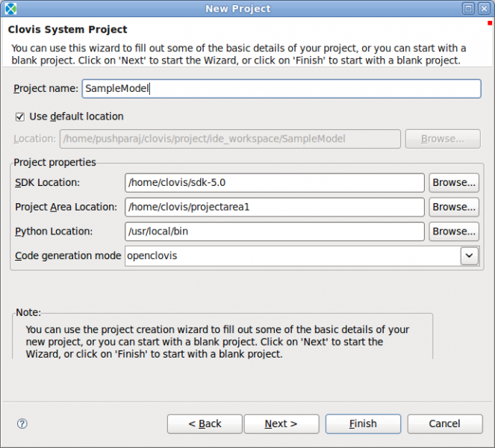
Task: Click the Python Location: label
Action: click(x=54, y=231)
